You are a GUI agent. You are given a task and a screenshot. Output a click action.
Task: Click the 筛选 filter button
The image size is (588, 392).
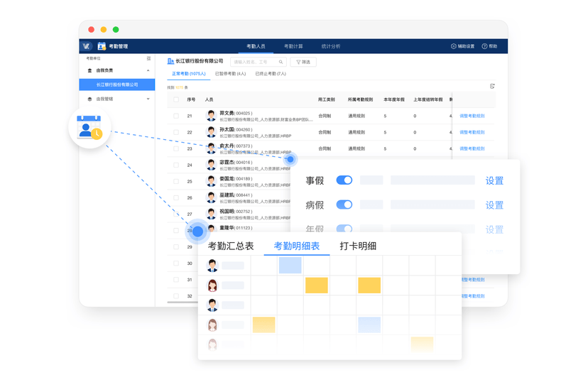[303, 62]
